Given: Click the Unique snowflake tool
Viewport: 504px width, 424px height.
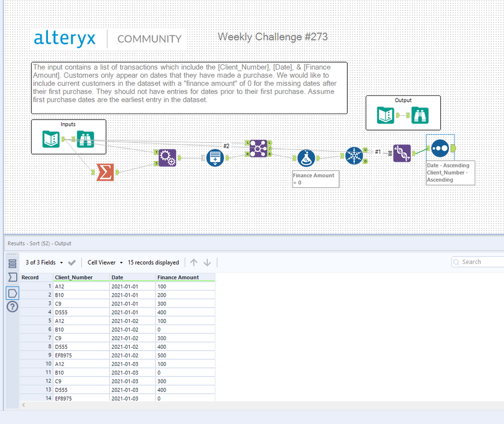Looking at the screenshot, I should (x=354, y=155).
